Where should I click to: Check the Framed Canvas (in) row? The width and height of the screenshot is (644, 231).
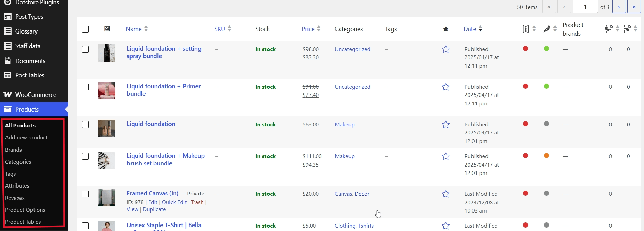pos(85,194)
